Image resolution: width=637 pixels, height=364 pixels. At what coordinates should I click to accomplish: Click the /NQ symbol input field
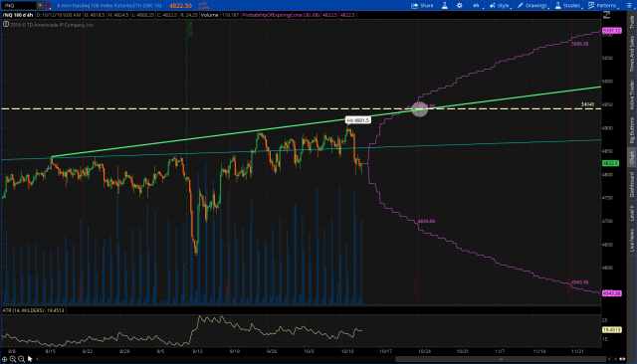point(19,5)
